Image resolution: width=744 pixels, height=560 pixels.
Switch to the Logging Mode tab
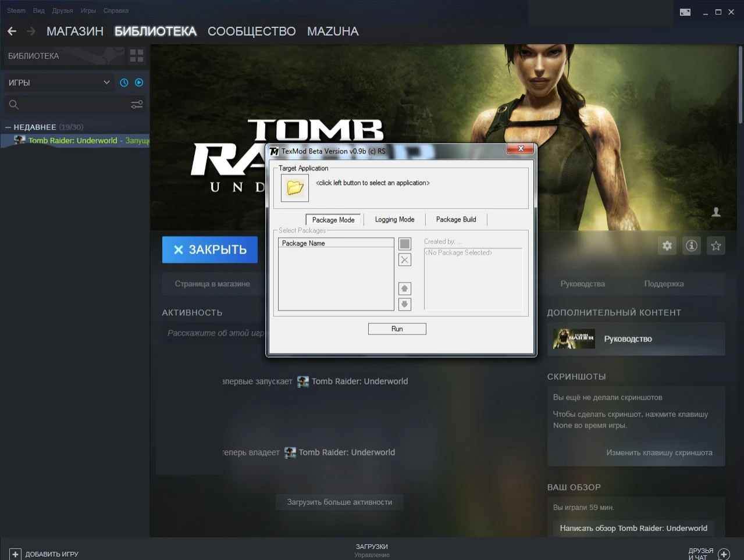394,219
